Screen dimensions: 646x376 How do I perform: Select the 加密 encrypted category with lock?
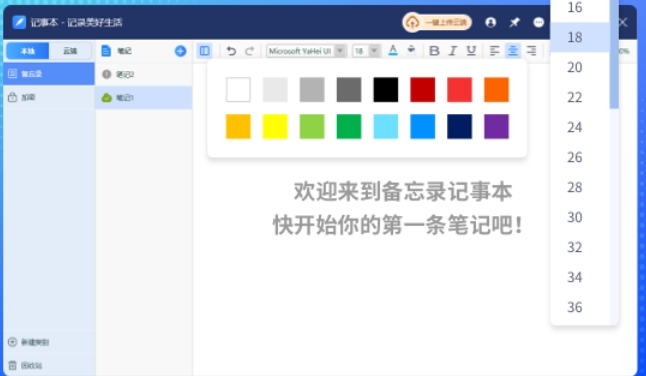(x=49, y=98)
